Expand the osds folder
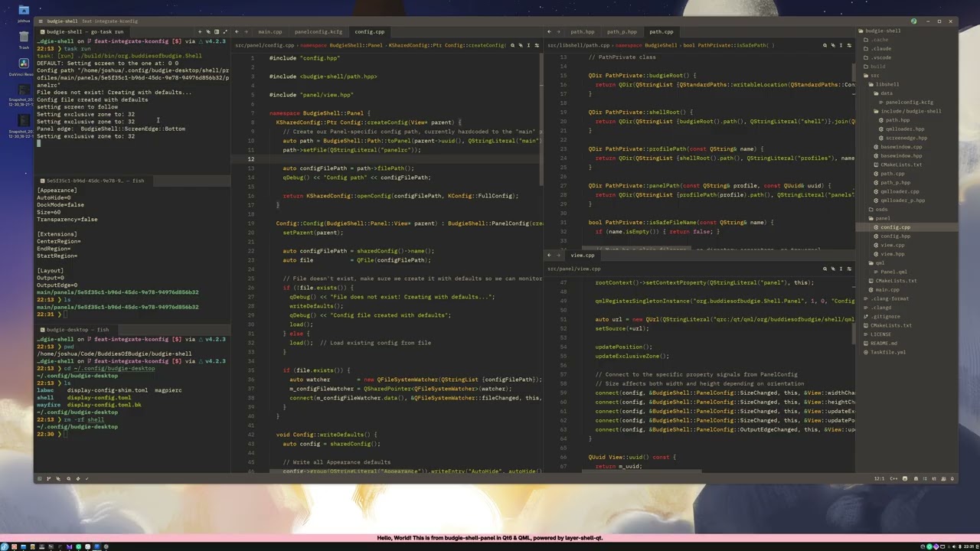Image resolution: width=980 pixels, height=551 pixels. coord(877,209)
